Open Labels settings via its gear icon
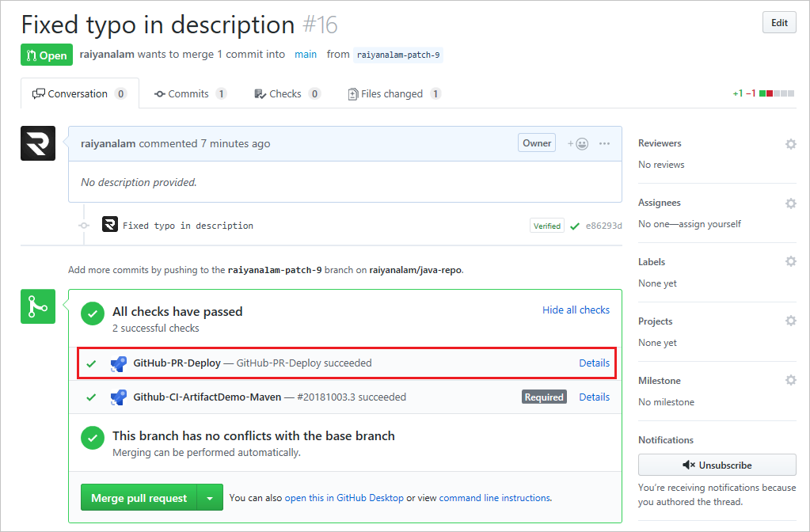Image resolution: width=810 pixels, height=532 pixels. [790, 261]
